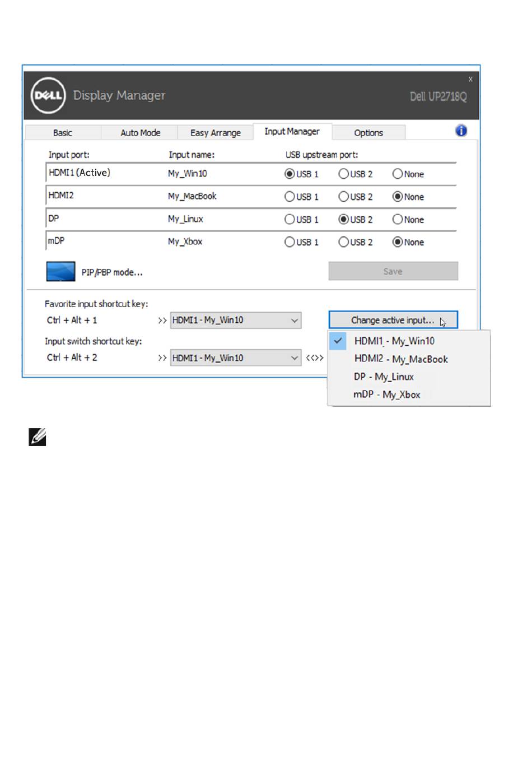Select None for mDP input
The image size is (532, 770).
coord(398,242)
